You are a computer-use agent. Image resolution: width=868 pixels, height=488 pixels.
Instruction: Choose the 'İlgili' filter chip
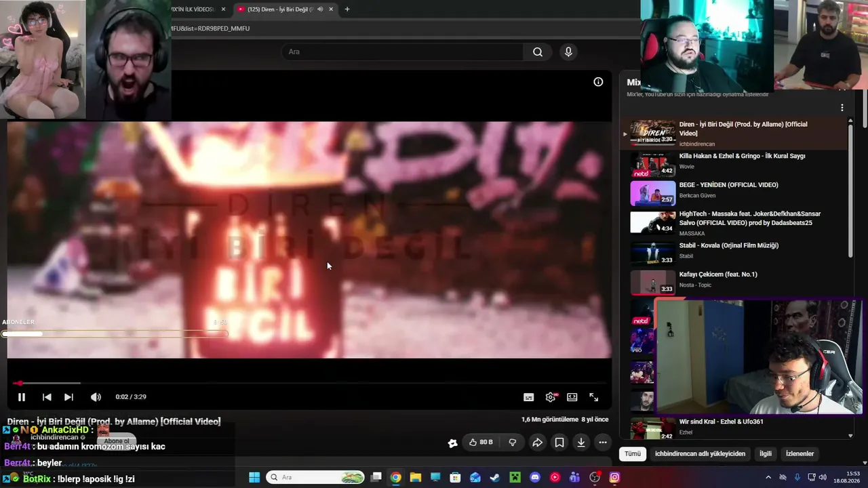(766, 453)
